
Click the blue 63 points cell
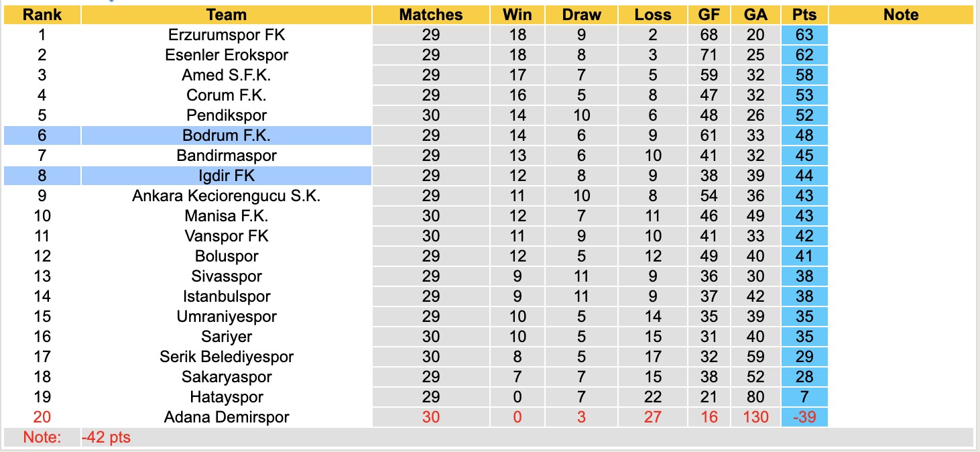(804, 35)
